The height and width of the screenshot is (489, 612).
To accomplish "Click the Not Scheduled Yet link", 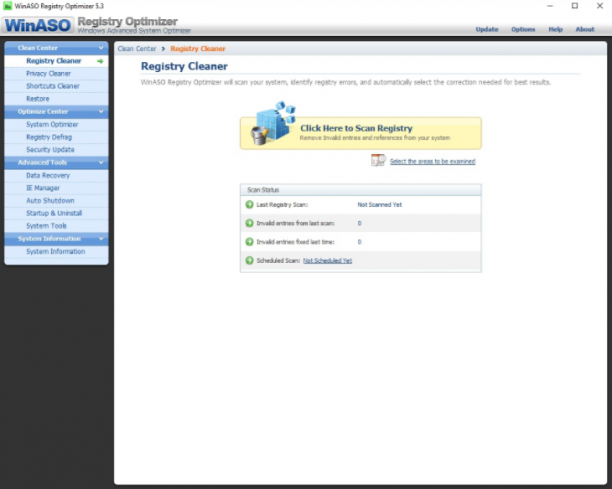I will (x=327, y=261).
